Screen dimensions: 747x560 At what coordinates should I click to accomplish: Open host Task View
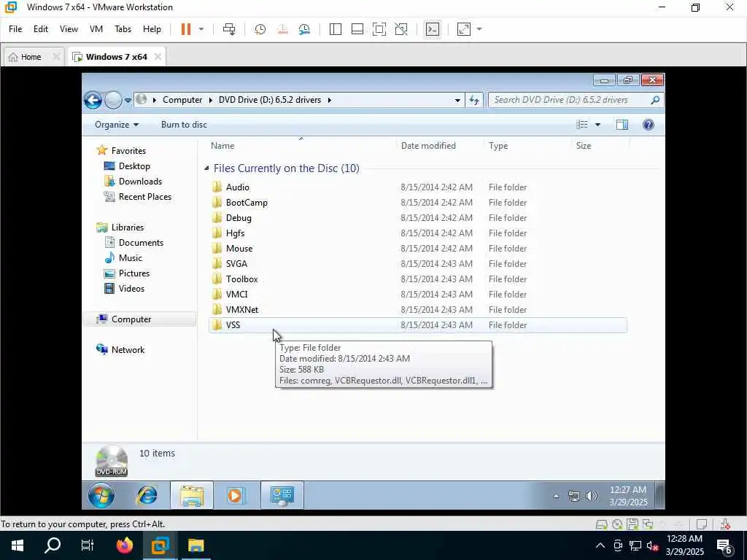(88, 545)
